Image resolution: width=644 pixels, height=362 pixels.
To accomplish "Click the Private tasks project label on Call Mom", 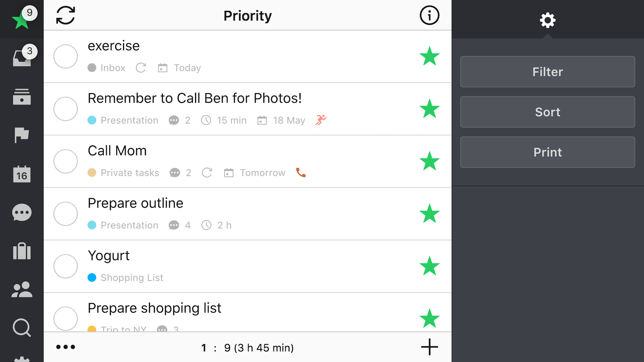I will (x=123, y=173).
